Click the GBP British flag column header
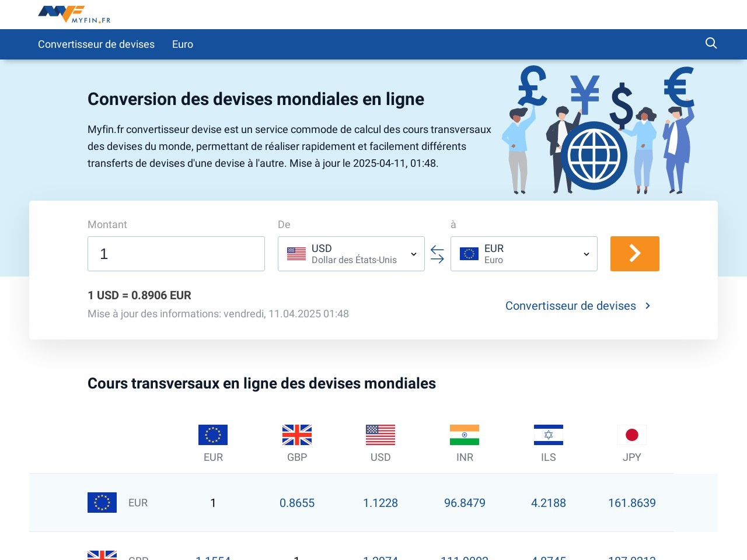Viewport: 747px width, 560px height. click(297, 435)
